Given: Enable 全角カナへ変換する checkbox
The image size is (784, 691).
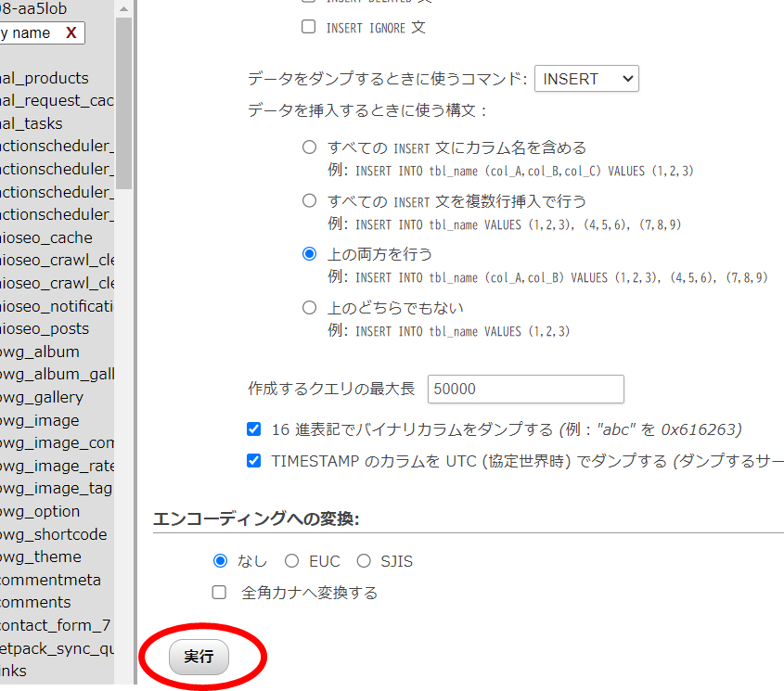Looking at the screenshot, I should click(x=220, y=593).
